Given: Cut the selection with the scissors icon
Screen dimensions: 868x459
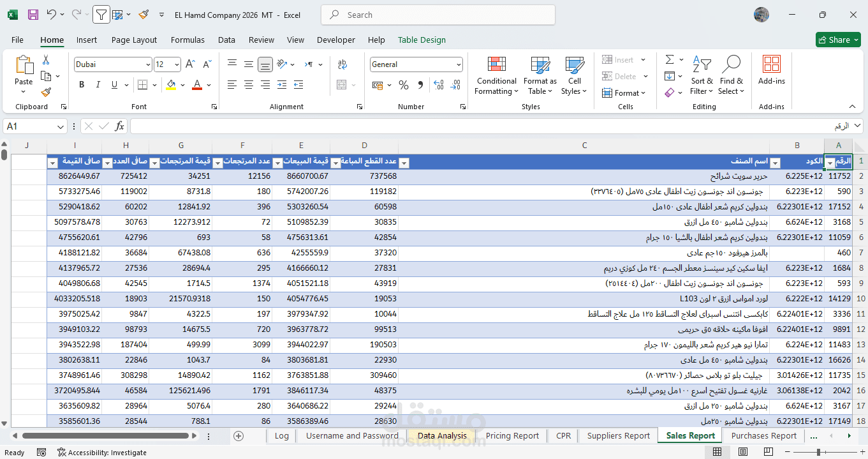Looking at the screenshot, I should pos(46,60).
